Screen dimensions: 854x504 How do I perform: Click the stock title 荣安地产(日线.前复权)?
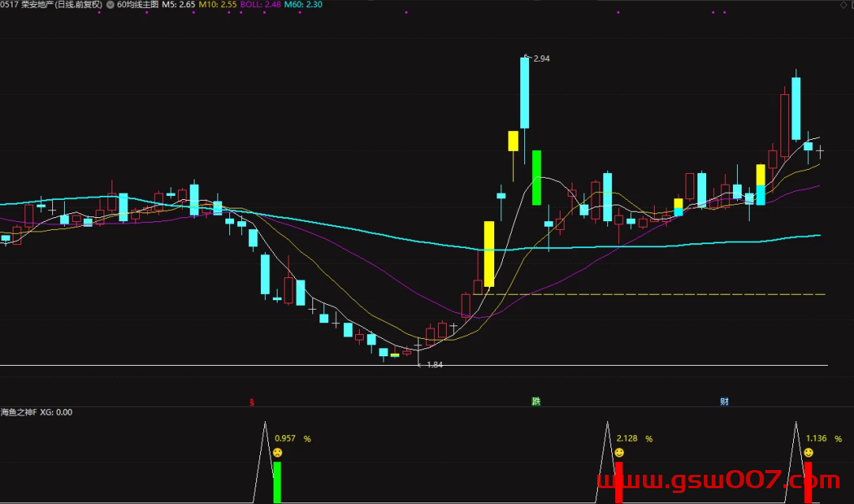coord(62,5)
